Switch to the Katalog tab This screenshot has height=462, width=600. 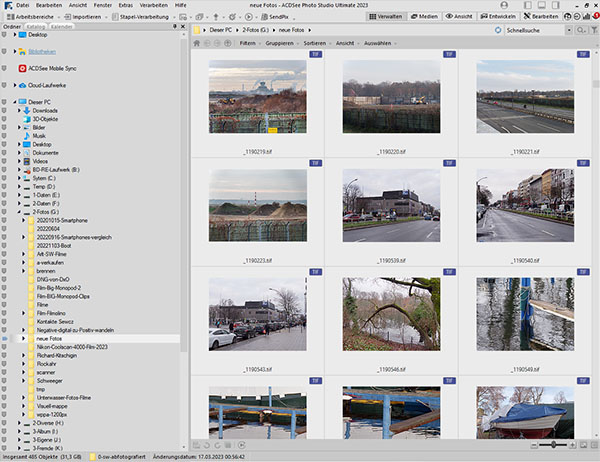34,26
